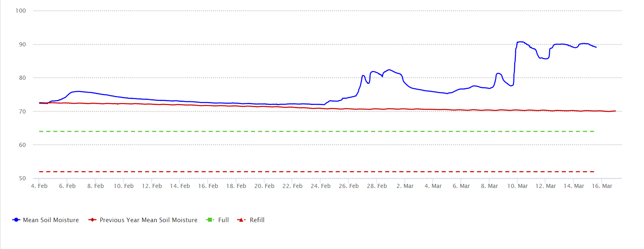Select the 2. Mar x-axis label
644x249 pixels.
(x=405, y=186)
